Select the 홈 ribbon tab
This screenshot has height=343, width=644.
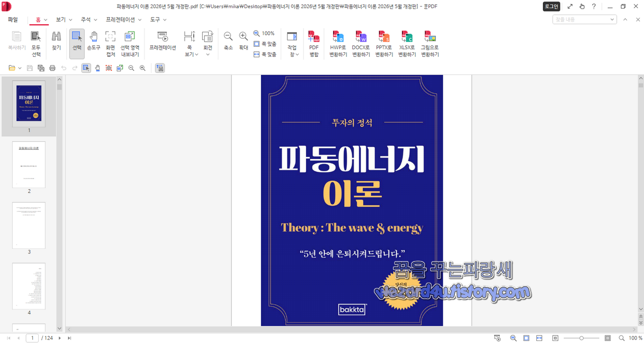[38, 20]
